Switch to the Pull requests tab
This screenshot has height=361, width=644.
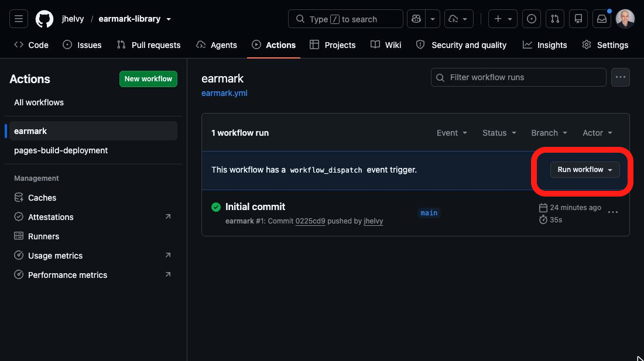pos(149,44)
